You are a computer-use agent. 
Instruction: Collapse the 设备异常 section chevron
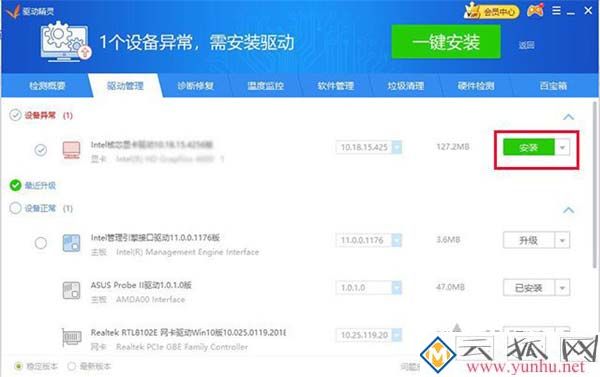click(x=569, y=117)
